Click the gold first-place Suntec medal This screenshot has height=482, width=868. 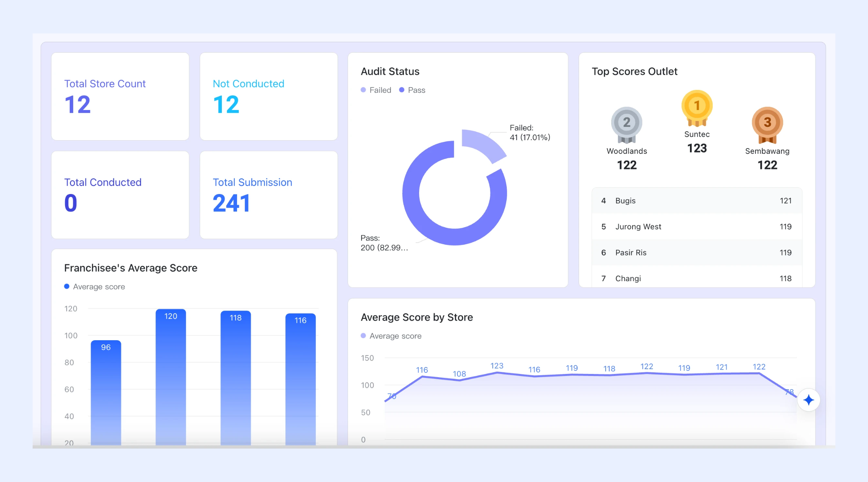pos(697,108)
